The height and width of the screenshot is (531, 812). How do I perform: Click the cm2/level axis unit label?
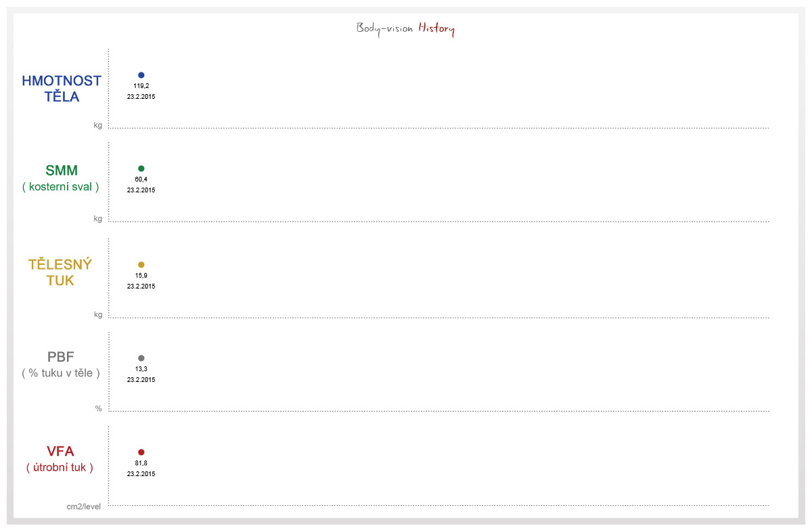click(84, 507)
